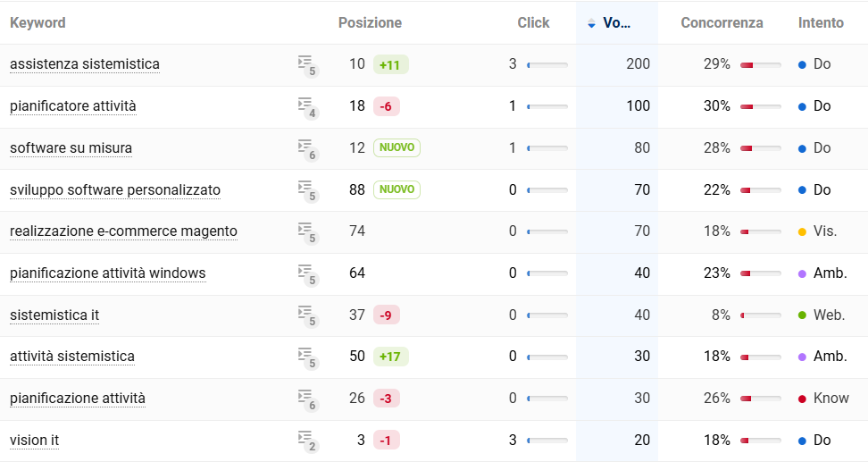Open SERP features icon for sistemistica it
Viewport: 868px width, 462px height.
coord(308,315)
